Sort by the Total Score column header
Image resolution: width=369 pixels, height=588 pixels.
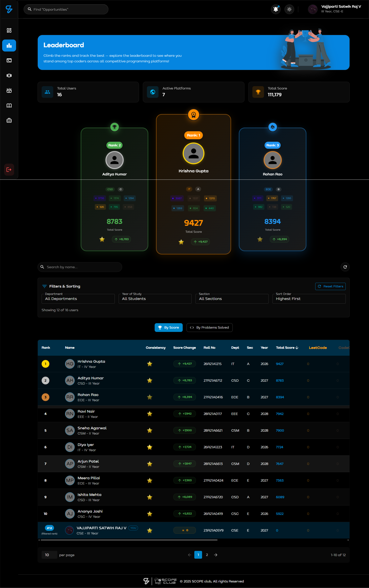(x=287, y=348)
